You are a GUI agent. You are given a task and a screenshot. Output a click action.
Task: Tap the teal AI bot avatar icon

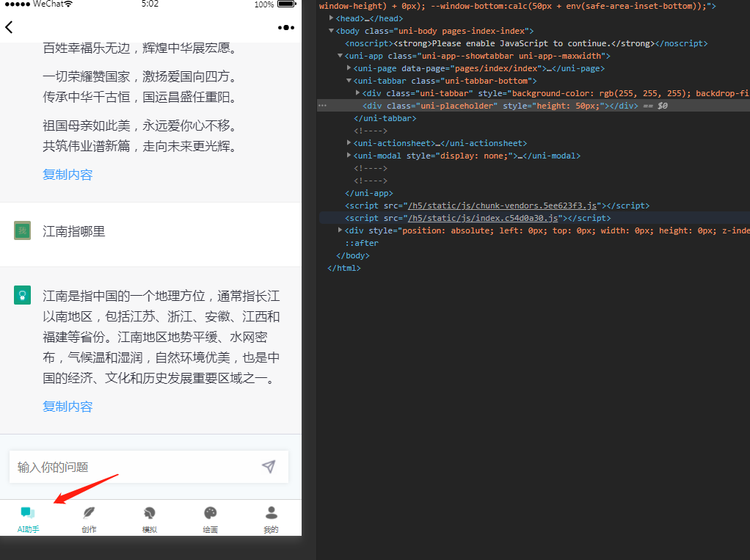[x=23, y=295]
